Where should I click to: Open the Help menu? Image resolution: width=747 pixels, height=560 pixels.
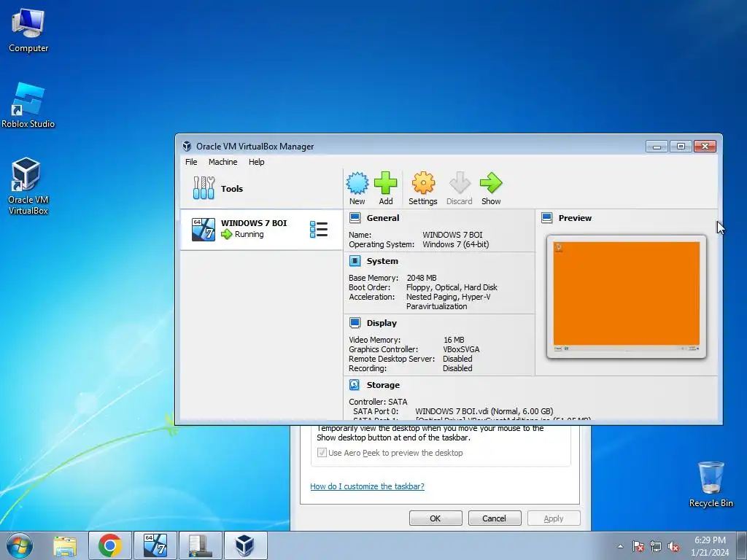pos(256,162)
